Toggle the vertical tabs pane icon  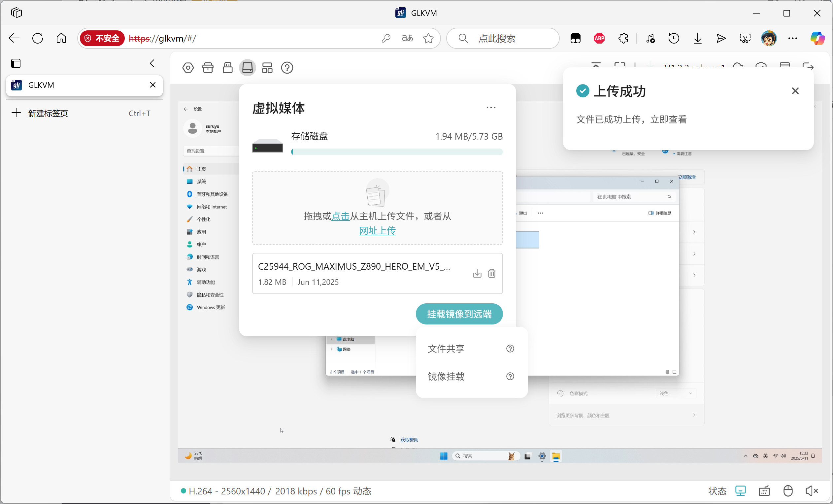click(x=16, y=63)
